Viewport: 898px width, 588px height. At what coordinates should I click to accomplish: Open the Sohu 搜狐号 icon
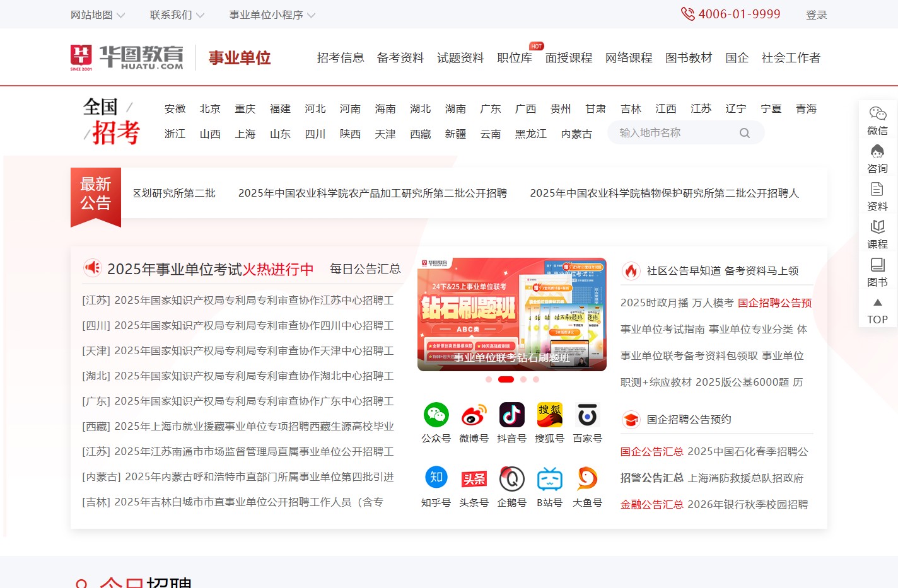coord(549,415)
